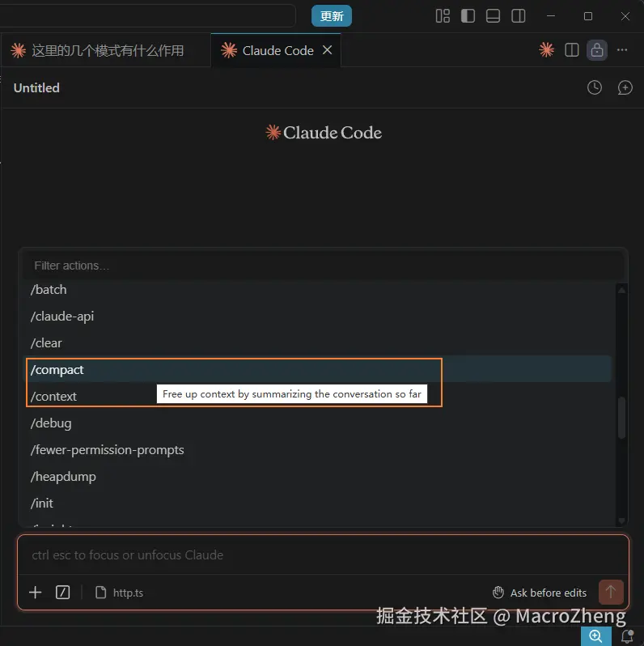Toggle the lock editor group icon
The width and height of the screenshot is (644, 646).
click(x=597, y=50)
